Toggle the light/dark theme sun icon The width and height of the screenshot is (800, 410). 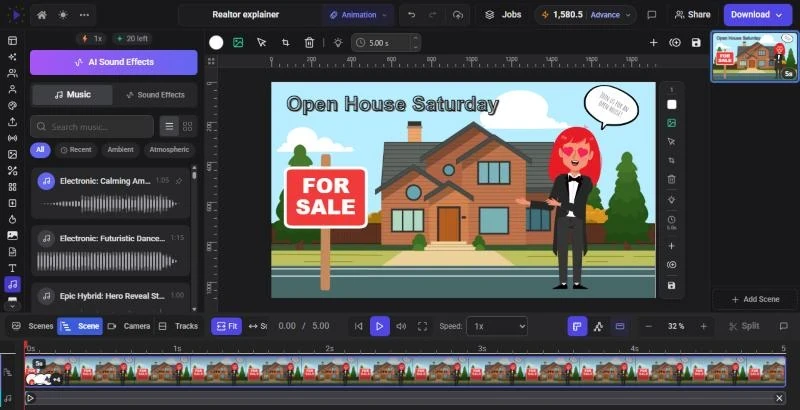coord(63,15)
